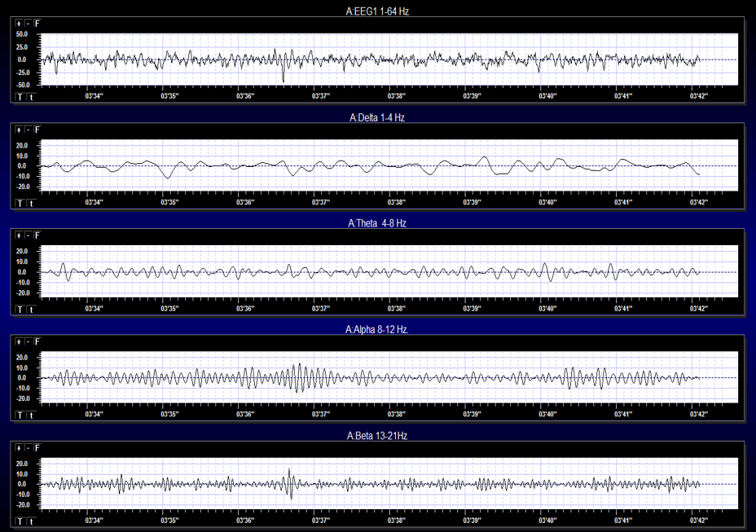Click the + button on Beta graph

pyautogui.click(x=20, y=448)
